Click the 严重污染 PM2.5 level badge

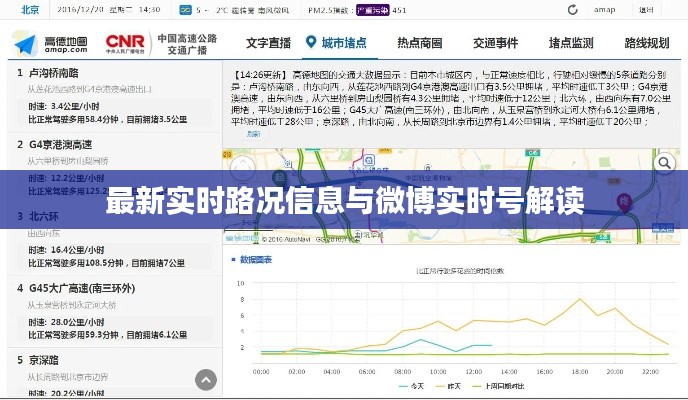click(371, 10)
